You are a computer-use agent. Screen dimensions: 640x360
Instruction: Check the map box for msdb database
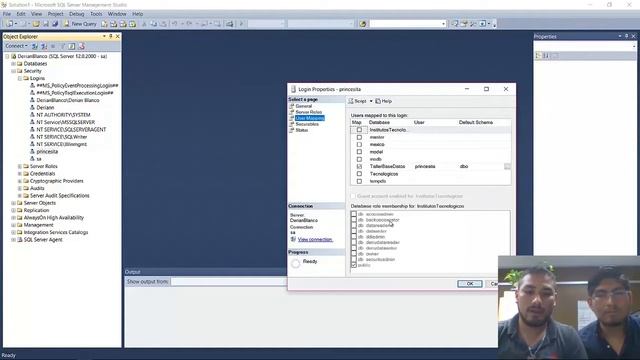359,159
